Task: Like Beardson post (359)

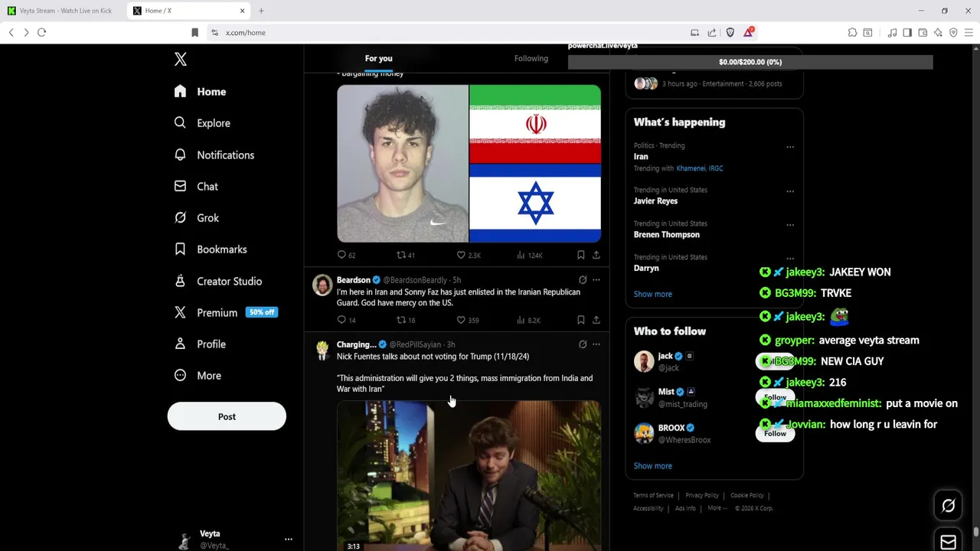Action: coord(467,320)
